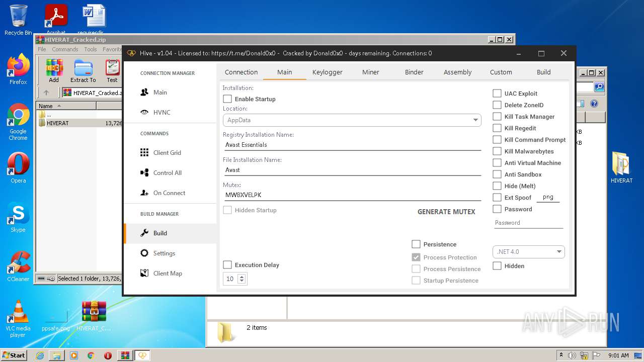The image size is (644, 362).
Task: Click WinRAR Add toolbar icon
Action: point(54,70)
